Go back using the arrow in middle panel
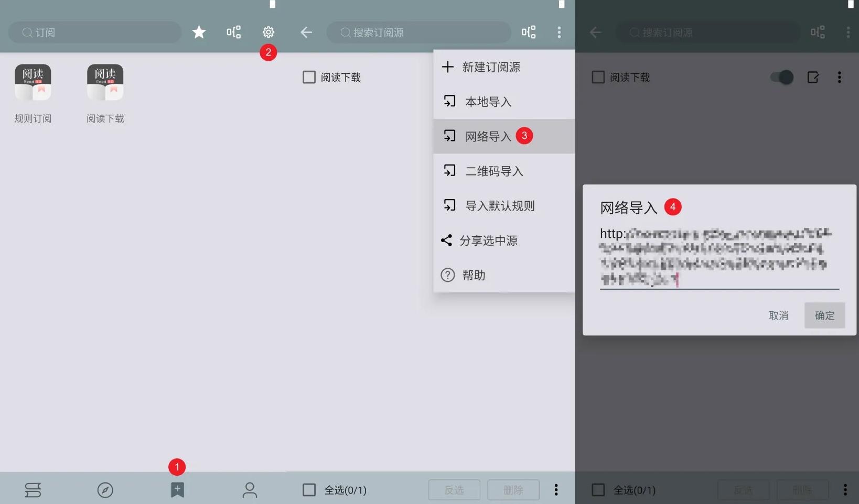Screen dimensions: 859x504 click(x=306, y=32)
